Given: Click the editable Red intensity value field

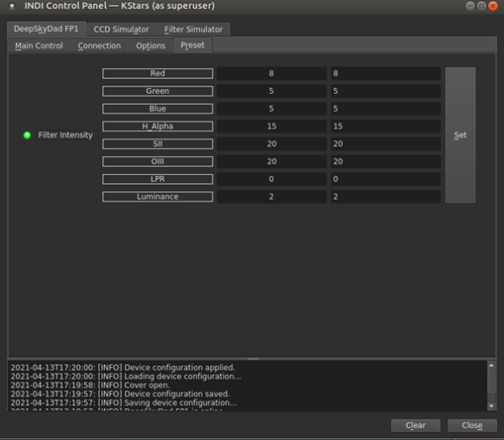Looking at the screenshot, I should (386, 73).
